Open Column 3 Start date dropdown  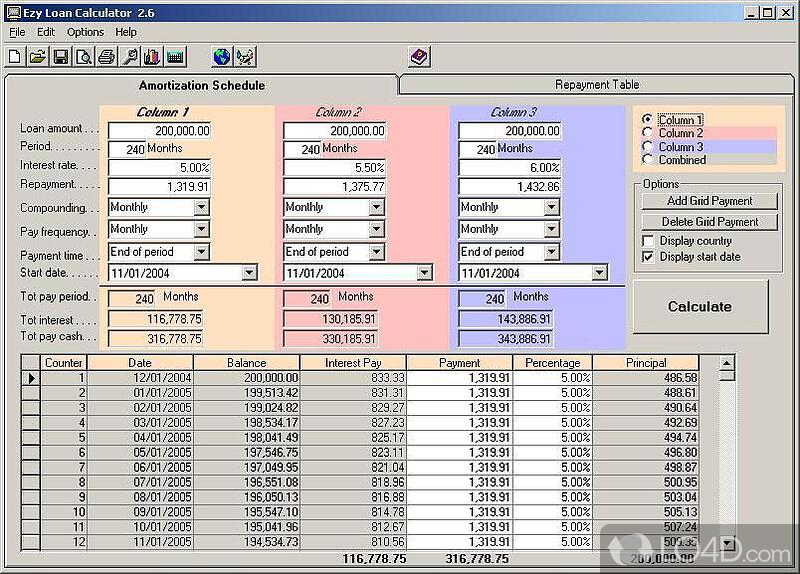tap(599, 273)
